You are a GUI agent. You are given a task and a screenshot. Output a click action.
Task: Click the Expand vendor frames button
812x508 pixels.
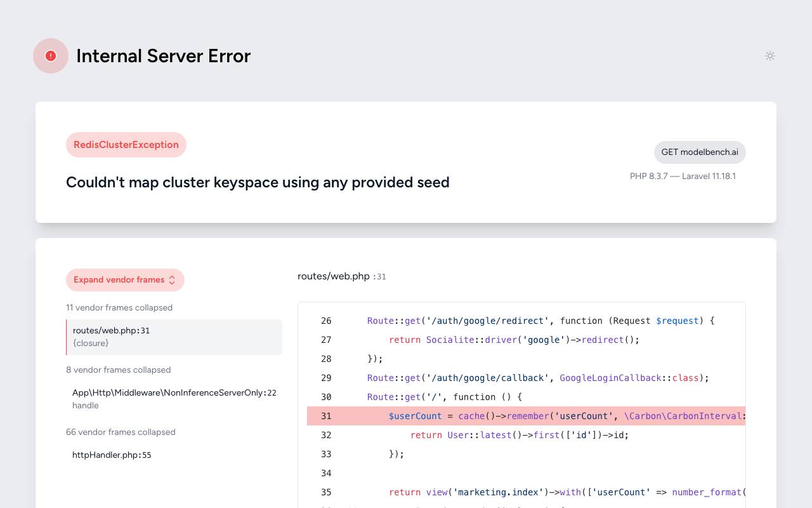click(125, 280)
